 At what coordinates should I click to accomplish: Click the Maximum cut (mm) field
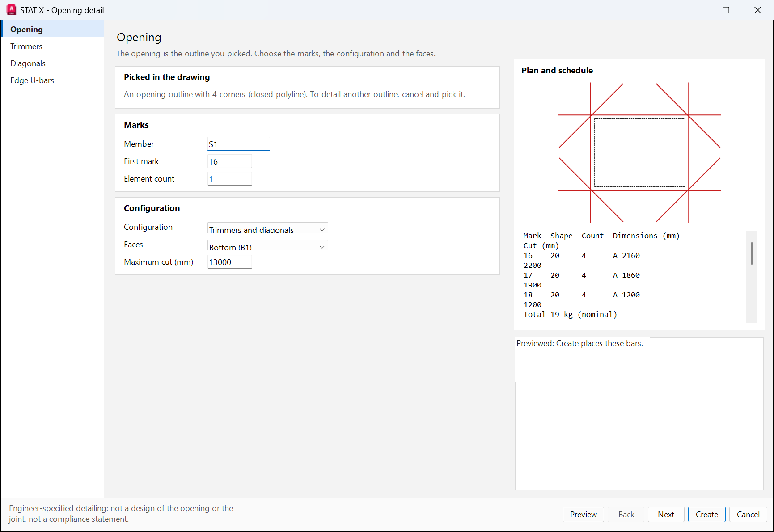pyautogui.click(x=230, y=262)
